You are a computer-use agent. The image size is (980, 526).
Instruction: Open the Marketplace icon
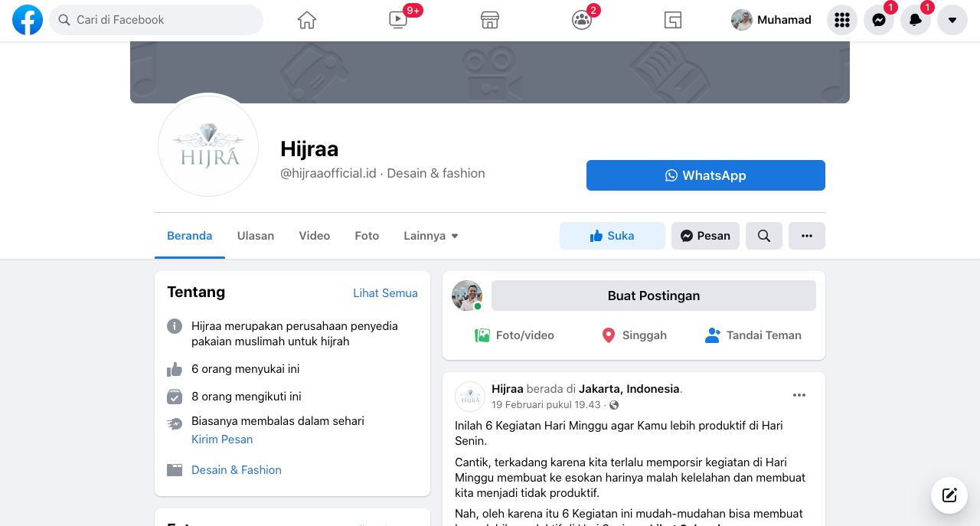[490, 20]
